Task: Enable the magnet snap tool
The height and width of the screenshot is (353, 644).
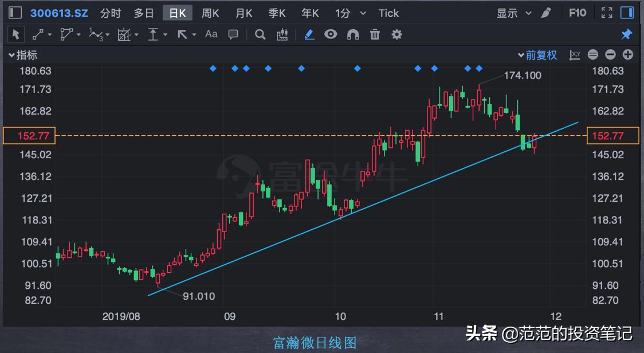Action: point(352,34)
